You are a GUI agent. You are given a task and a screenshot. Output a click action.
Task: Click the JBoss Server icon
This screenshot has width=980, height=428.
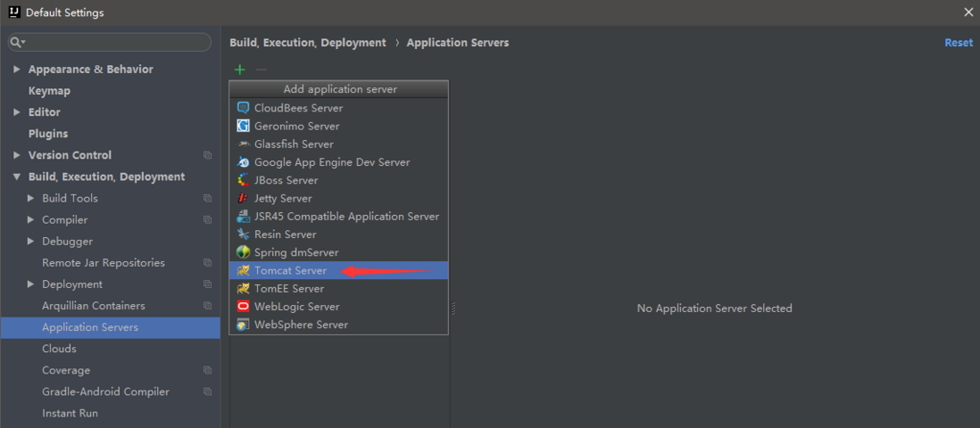(x=243, y=181)
